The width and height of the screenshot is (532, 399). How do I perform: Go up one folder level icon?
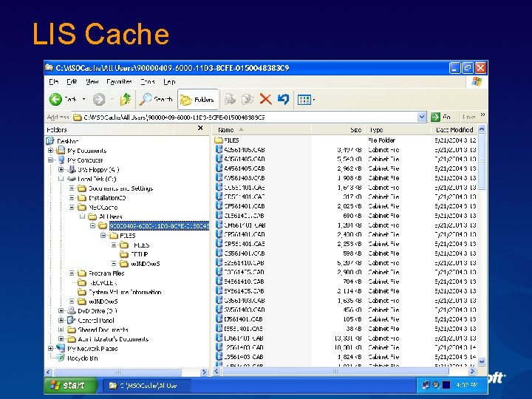(126, 100)
